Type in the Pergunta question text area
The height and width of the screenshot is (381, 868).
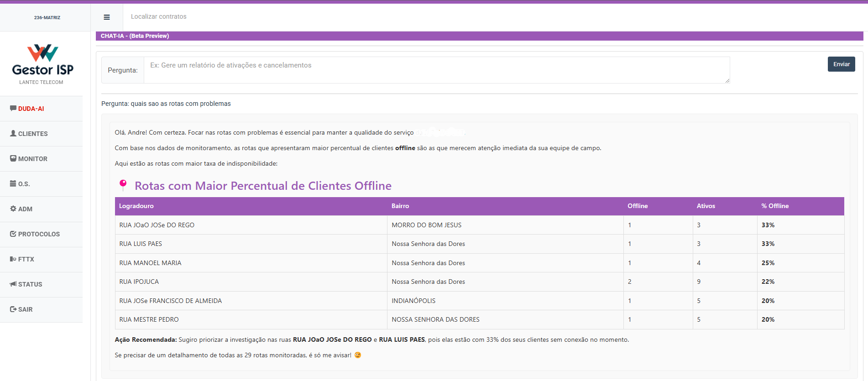point(436,70)
